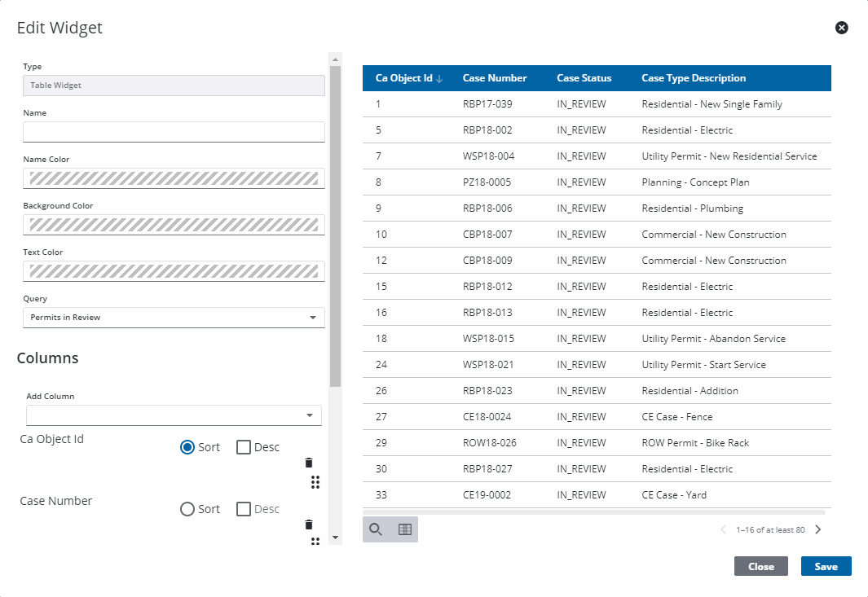The width and height of the screenshot is (868, 597).
Task: Sort by the Case Number column header
Action: pyautogui.click(x=495, y=78)
